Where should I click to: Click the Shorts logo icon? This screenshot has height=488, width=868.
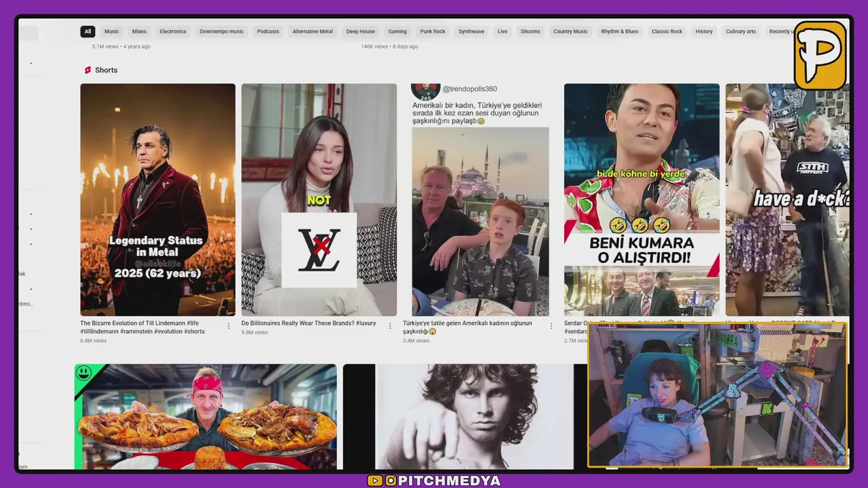(x=87, y=70)
